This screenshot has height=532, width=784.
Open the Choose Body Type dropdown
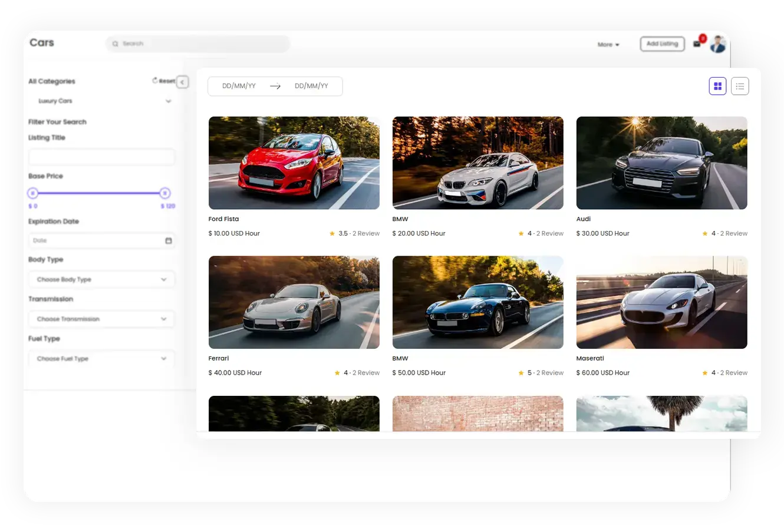coord(101,279)
